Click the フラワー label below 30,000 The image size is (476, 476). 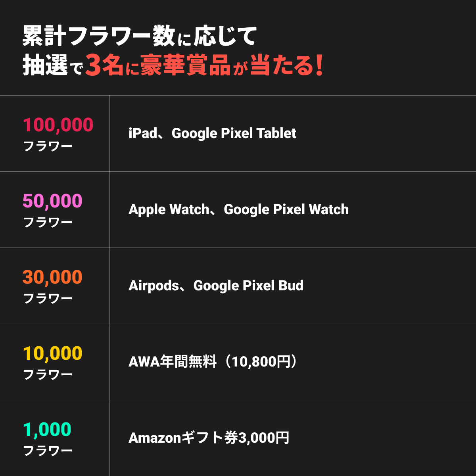tap(48, 298)
